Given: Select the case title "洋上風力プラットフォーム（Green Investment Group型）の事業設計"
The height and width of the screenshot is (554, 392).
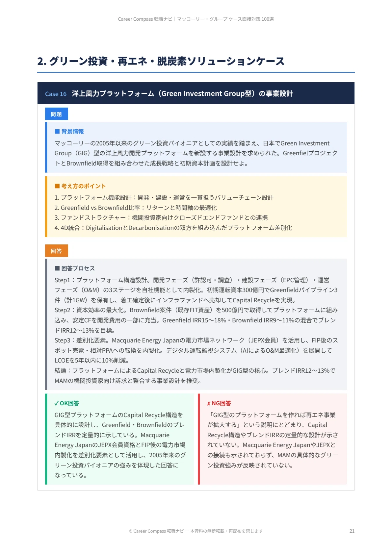Looking at the screenshot, I should click(x=182, y=93).
